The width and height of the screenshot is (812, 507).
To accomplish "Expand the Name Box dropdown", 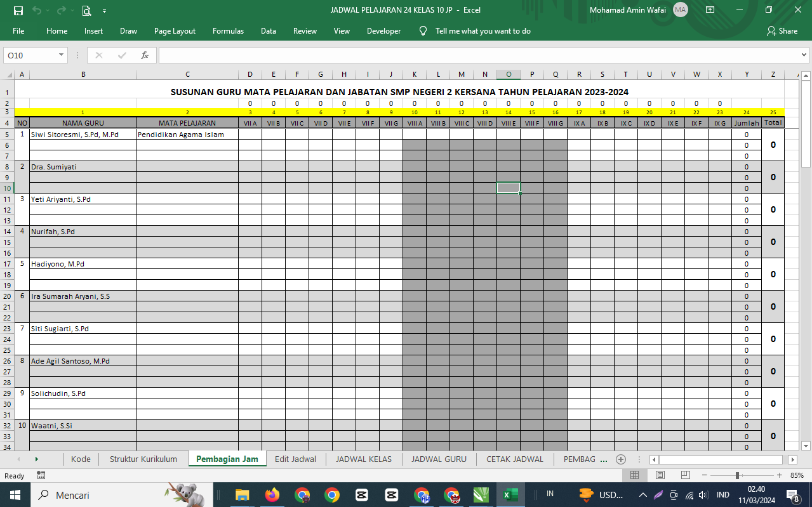I will (x=62, y=55).
